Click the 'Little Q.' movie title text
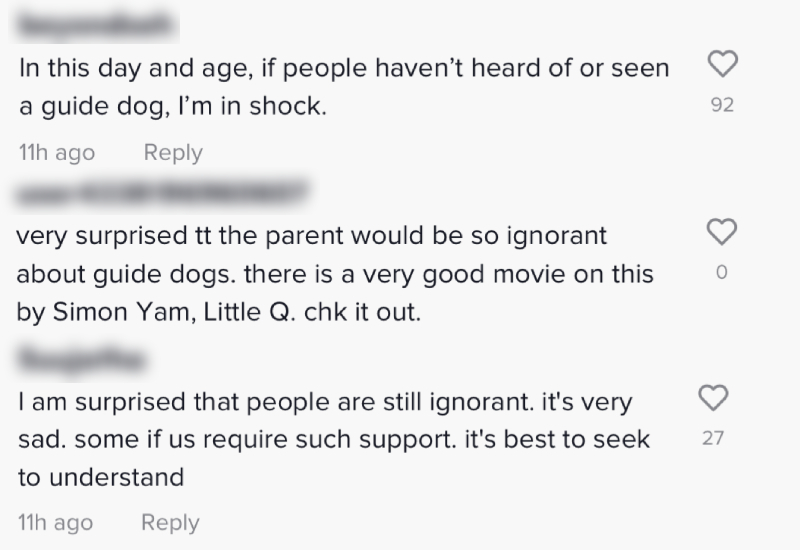The image size is (800, 550). click(x=249, y=312)
